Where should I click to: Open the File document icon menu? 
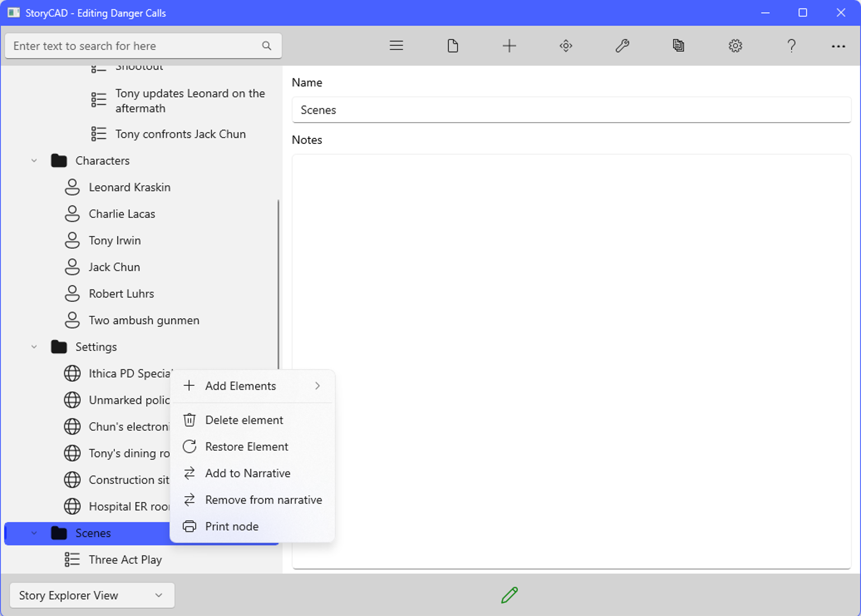coord(453,46)
